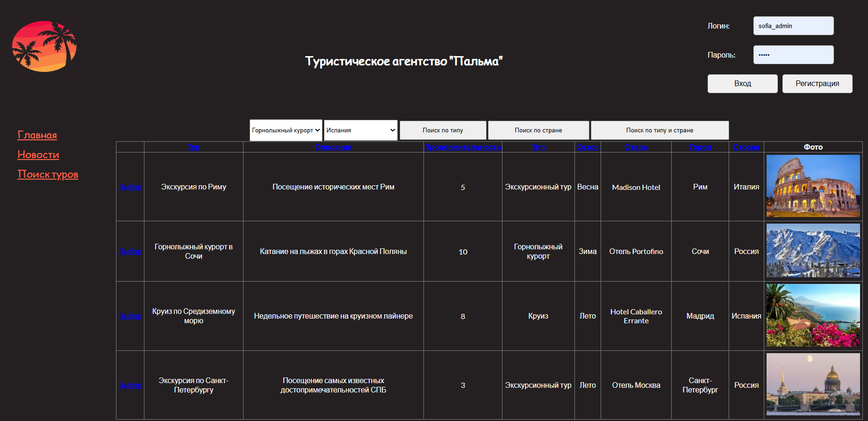
Task: Open the country dropdown showing Испания
Action: 361,130
